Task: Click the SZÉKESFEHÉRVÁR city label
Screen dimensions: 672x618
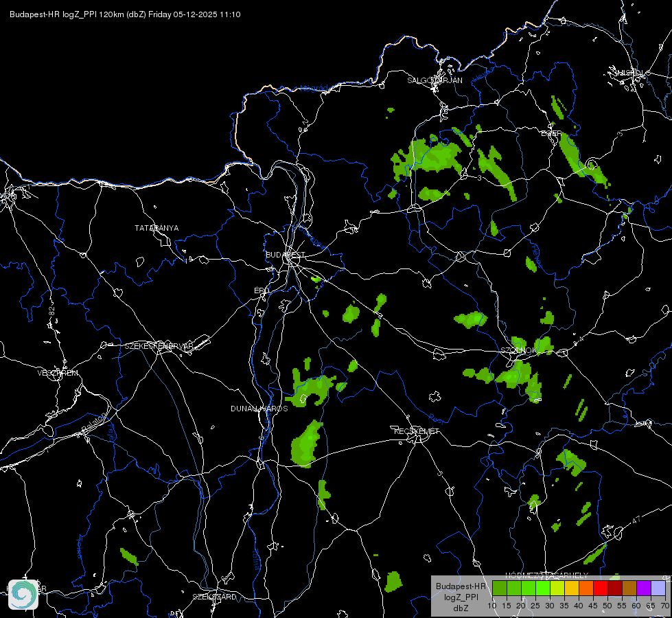Action: 159,346
